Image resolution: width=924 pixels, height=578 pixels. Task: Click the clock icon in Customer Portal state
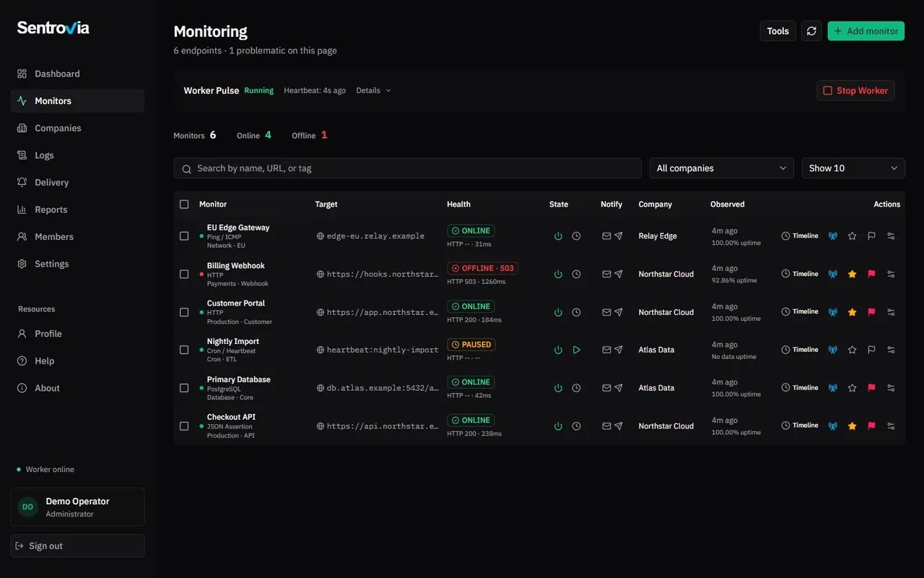coord(576,312)
